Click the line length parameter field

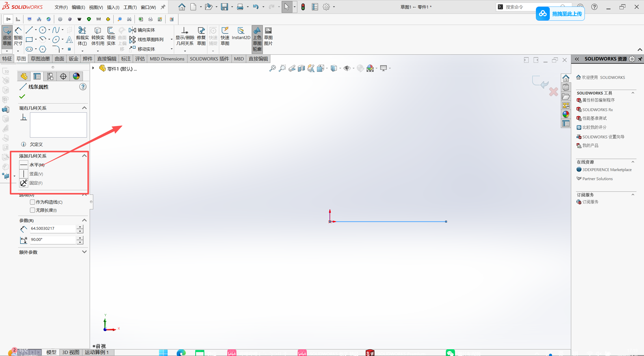tap(52, 229)
